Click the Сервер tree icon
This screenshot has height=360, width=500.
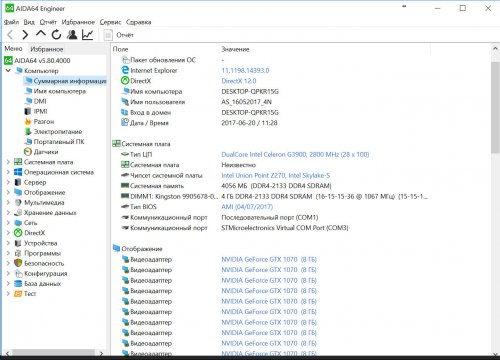[18, 182]
